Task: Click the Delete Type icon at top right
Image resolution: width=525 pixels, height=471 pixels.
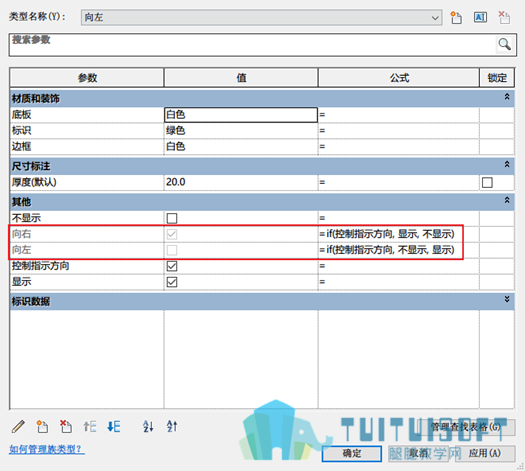Action: 504,17
